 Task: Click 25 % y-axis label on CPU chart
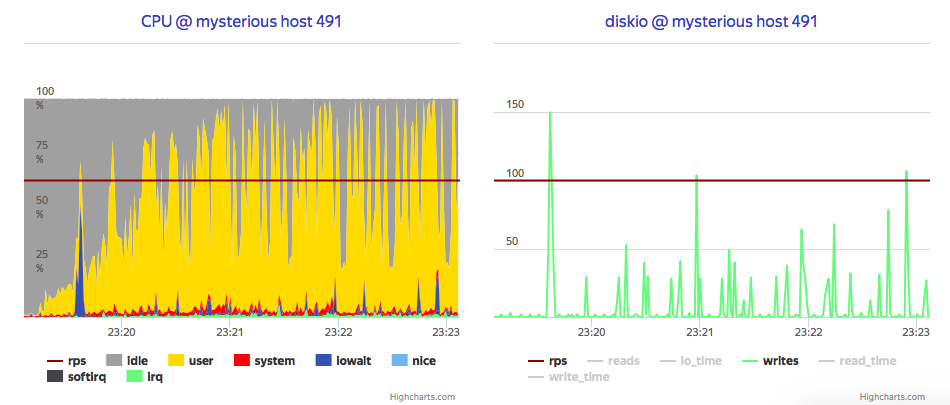pyautogui.click(x=42, y=261)
